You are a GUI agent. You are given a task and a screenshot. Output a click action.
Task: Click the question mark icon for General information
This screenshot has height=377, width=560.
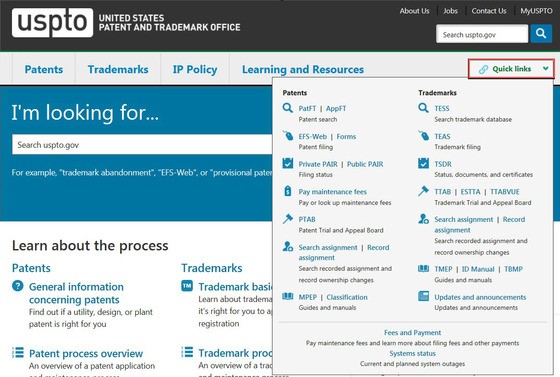[x=18, y=286]
